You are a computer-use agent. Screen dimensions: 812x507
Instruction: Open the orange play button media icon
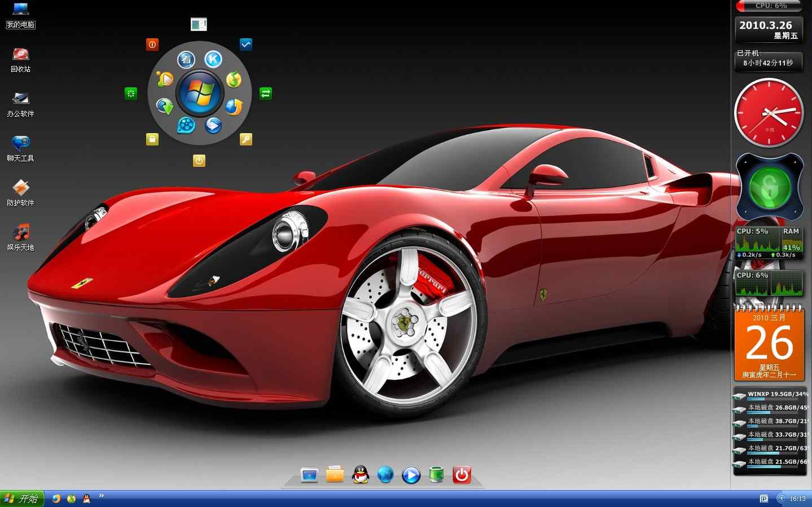(165, 79)
